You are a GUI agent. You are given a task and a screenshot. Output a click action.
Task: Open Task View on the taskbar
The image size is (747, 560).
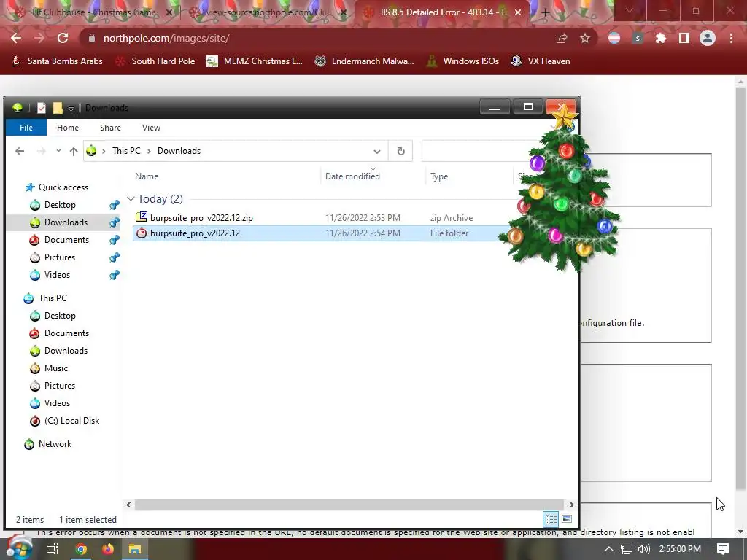pos(52,549)
